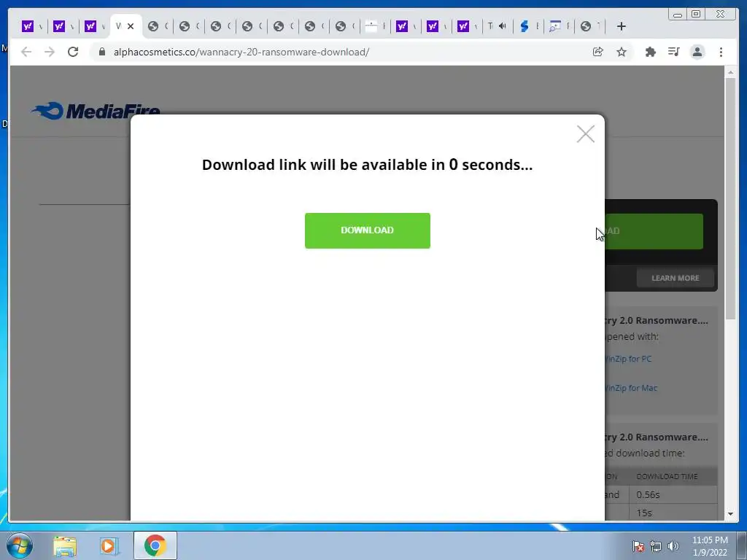747x560 pixels.
Task: Open the volume speaker tray icon
Action: click(x=673, y=546)
